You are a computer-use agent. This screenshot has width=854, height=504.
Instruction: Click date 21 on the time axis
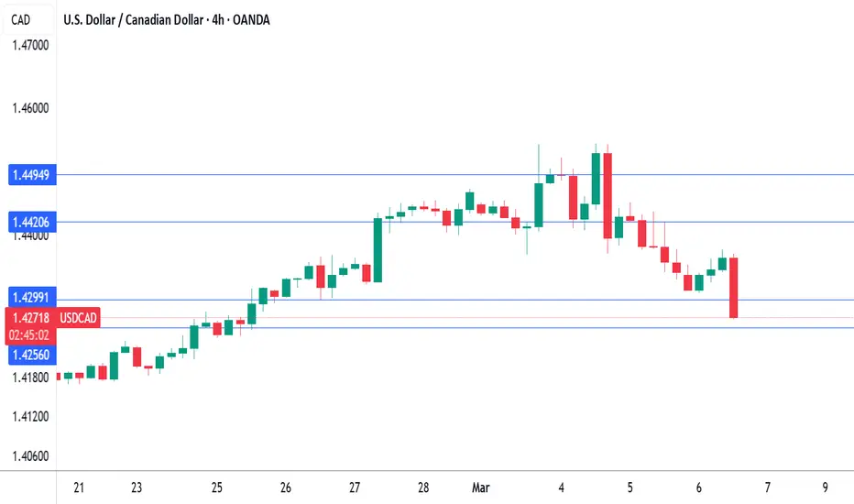pos(79,488)
